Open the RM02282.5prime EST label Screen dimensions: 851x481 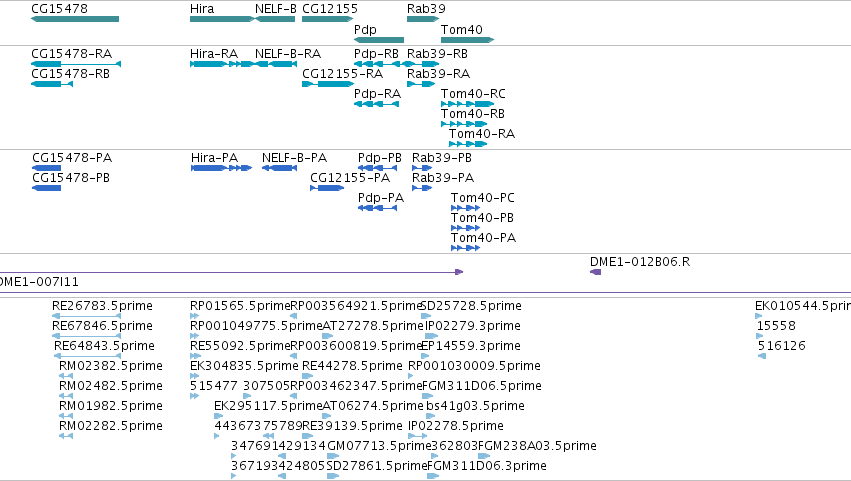(x=111, y=426)
